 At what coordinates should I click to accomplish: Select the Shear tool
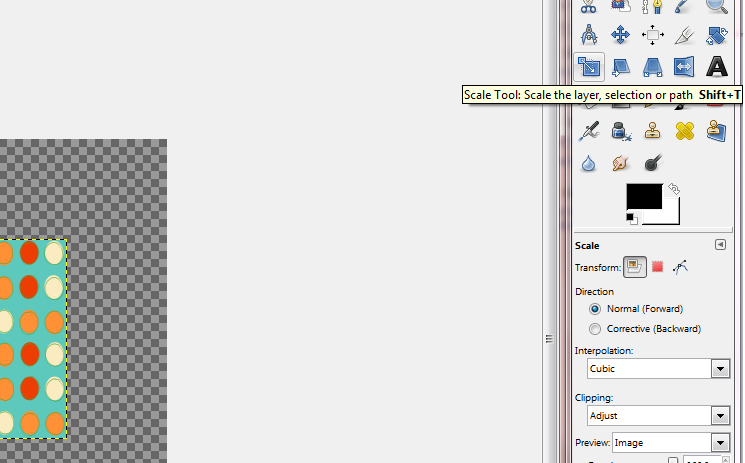(621, 67)
